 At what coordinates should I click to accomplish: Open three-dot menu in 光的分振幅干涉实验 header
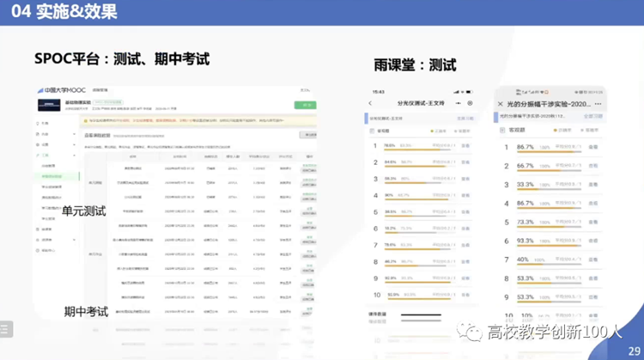(x=598, y=103)
